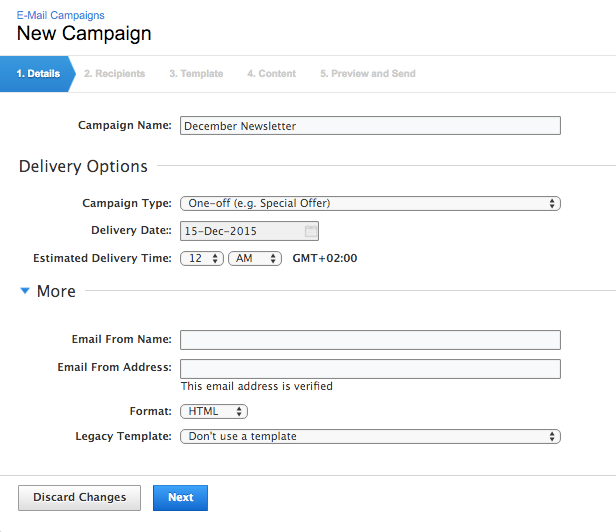Viewport: 616px width, 532px height.
Task: Collapse the More section triangle
Action: (25, 291)
